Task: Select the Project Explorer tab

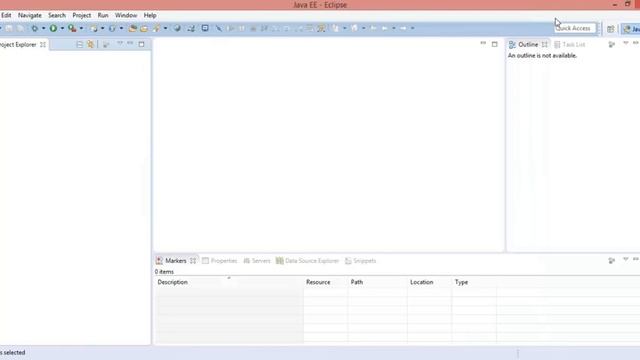Action: [18, 44]
